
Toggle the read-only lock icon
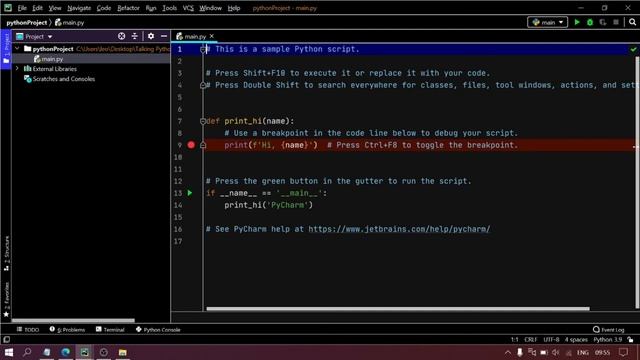(631, 340)
